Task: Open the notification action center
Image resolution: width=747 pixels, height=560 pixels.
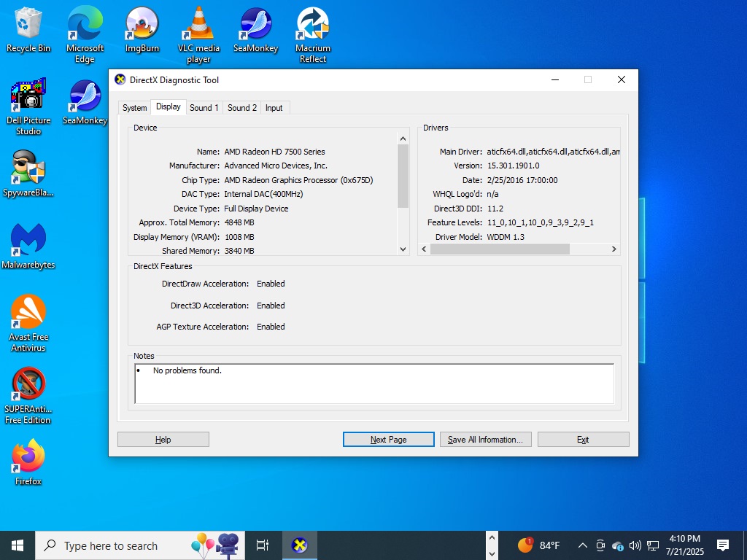Action: (x=723, y=545)
